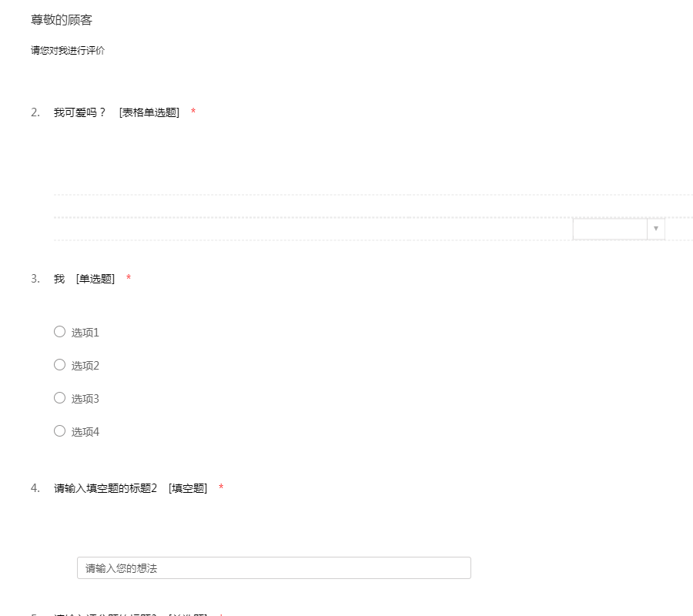This screenshot has height=616, width=693.
Task: Click the [填空题] tag on question 4
Action: click(188, 488)
